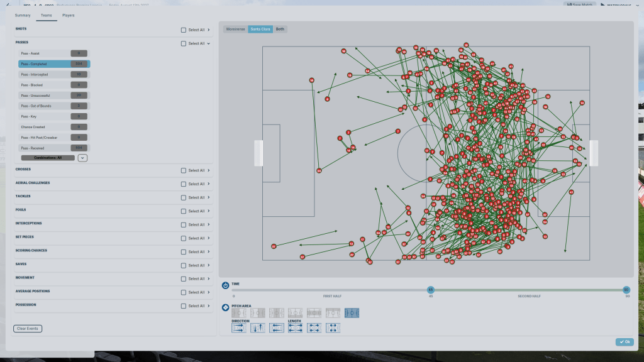Viewport: 644px width, 362px height.
Task: Click the 45 minute time slider handle
Action: tap(431, 290)
